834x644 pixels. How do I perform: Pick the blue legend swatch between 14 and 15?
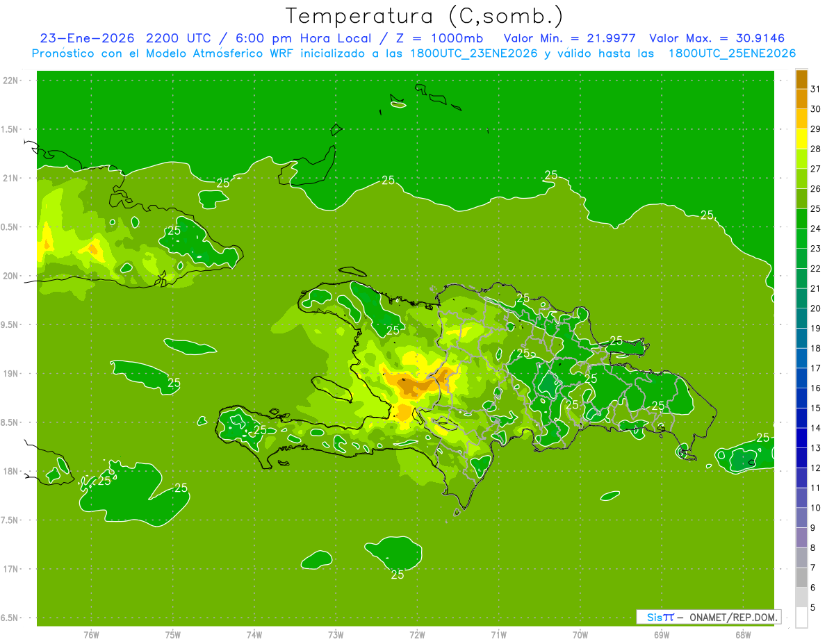point(801,418)
